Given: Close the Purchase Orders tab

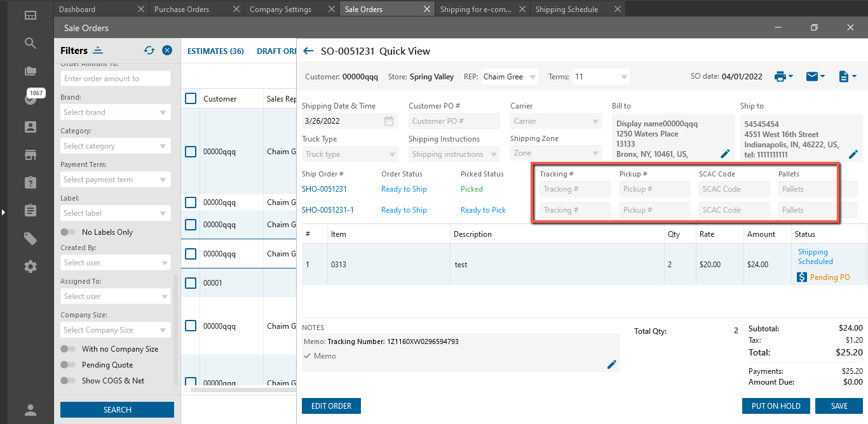Looking at the screenshot, I should 236,9.
